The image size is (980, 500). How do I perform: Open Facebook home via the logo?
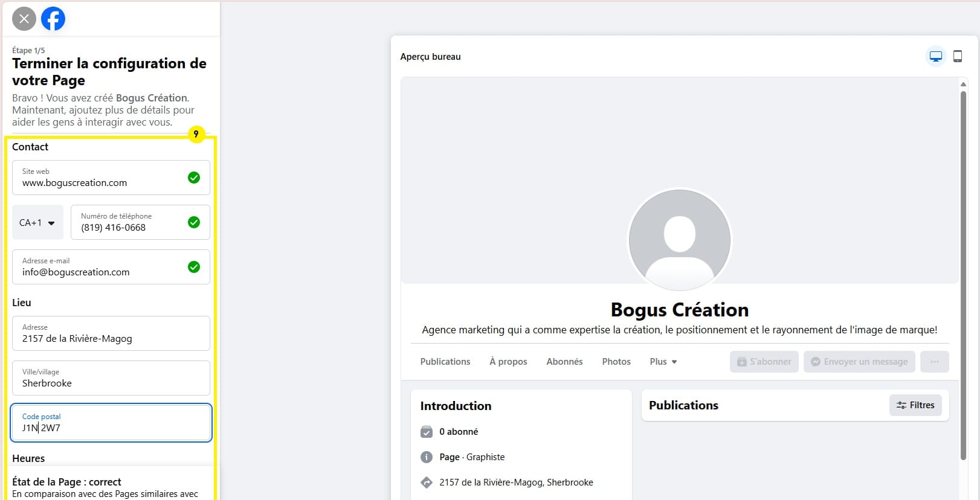(53, 19)
